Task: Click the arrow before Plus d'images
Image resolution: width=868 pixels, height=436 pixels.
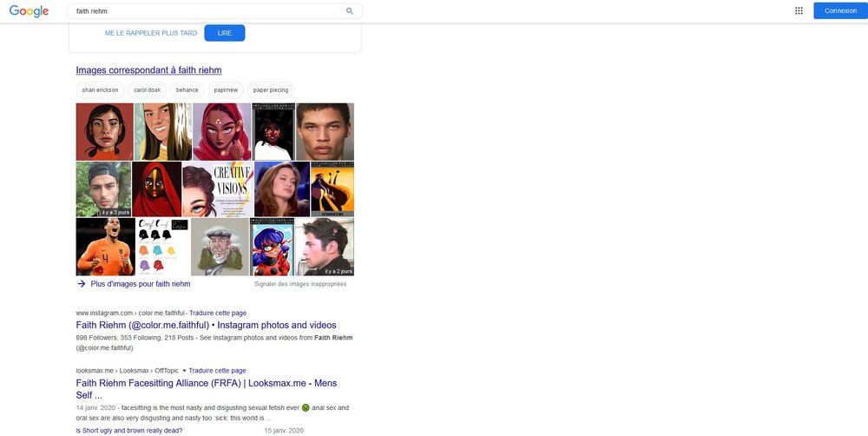Action: (82, 284)
